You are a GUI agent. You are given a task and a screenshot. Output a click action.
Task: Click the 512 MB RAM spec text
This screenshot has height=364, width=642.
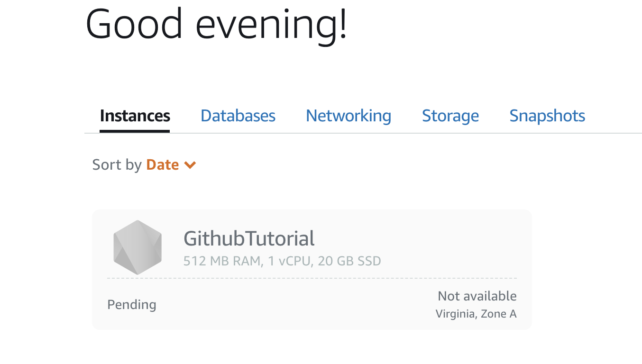(222, 261)
